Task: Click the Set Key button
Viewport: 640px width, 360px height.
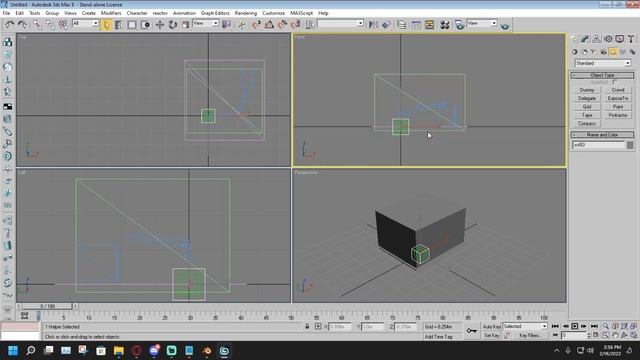Action: (491, 336)
